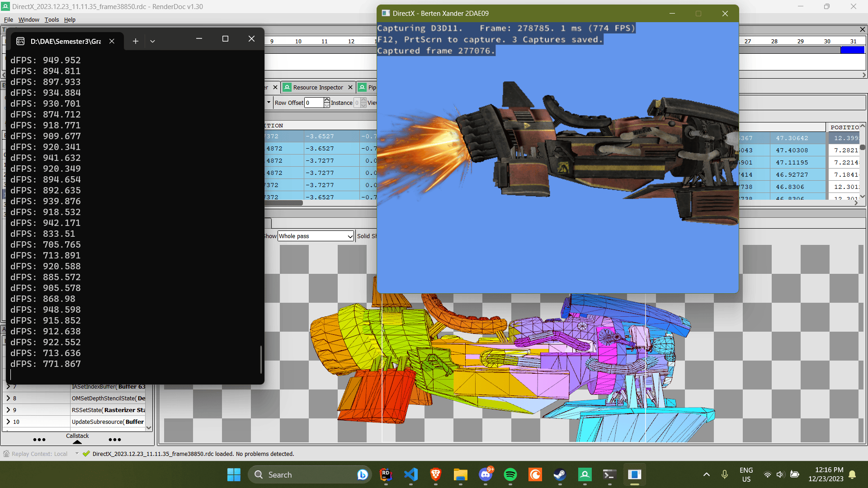Expand the Callstack panel arrow
This screenshot has width=868, height=488.
(77, 442)
